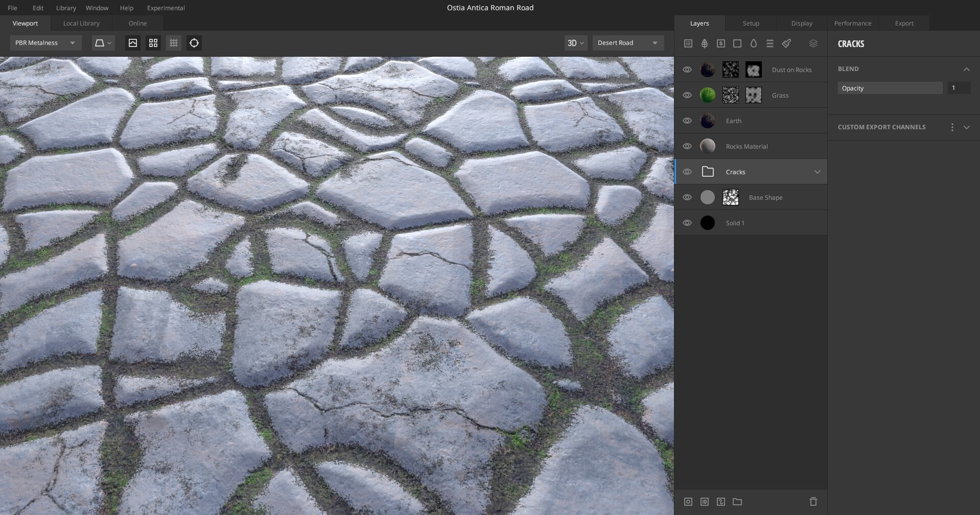Open the Atlas content library icon
The height and width of the screenshot is (515, 980).
click(x=688, y=43)
